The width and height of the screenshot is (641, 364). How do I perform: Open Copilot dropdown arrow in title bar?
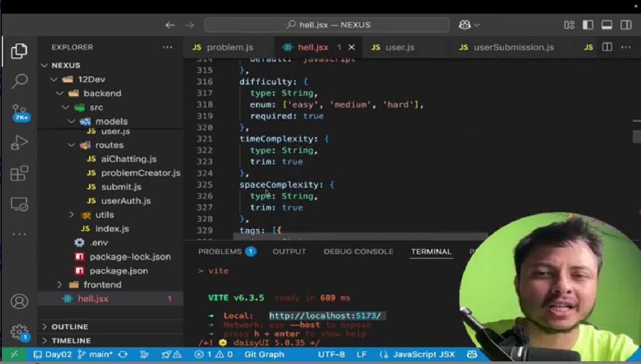[476, 25]
